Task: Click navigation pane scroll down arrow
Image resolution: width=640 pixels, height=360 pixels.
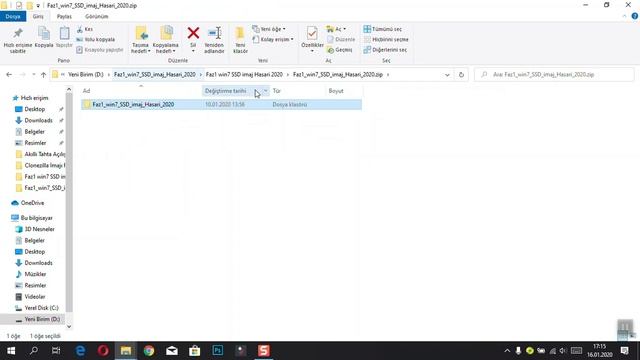Action: tap(69, 326)
